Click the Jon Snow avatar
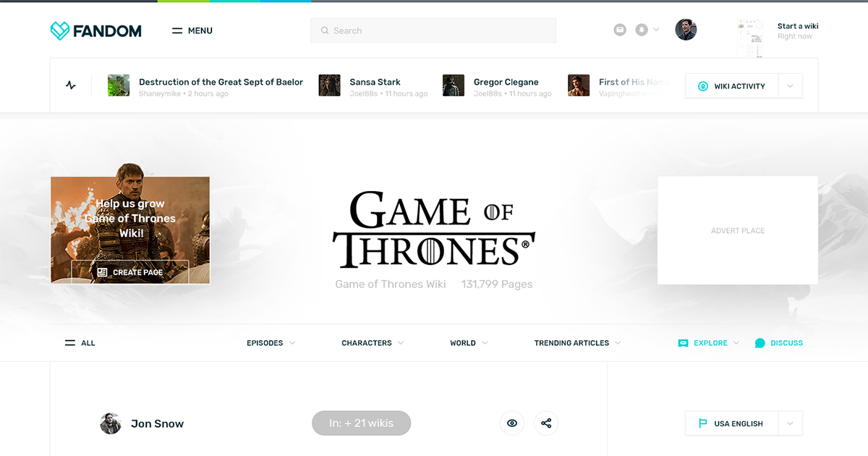This screenshot has width=868, height=456. (111, 423)
